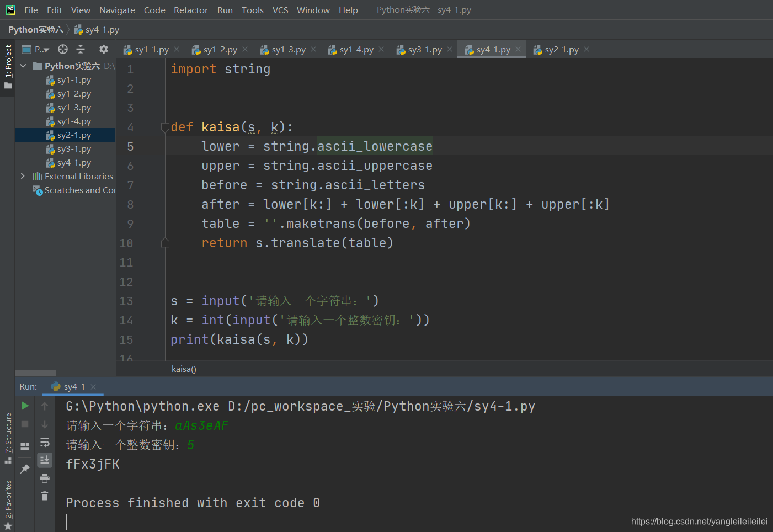Screen dimensions: 773x532
Task: Click Python实验六 in navigation breadcrumb
Action: [x=36, y=30]
